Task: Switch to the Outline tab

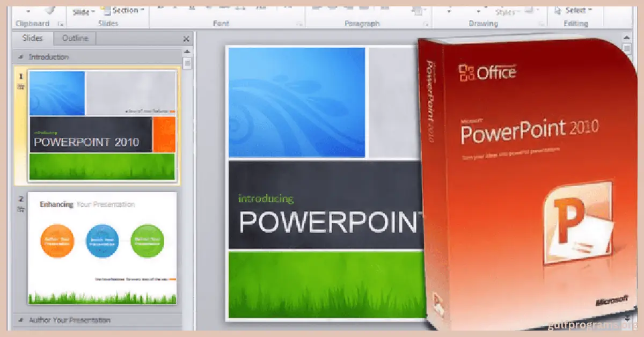Action: [x=75, y=39]
